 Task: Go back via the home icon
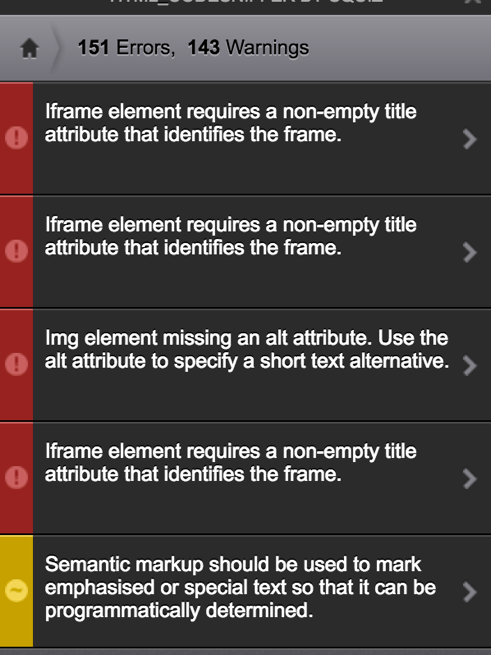tap(29, 48)
